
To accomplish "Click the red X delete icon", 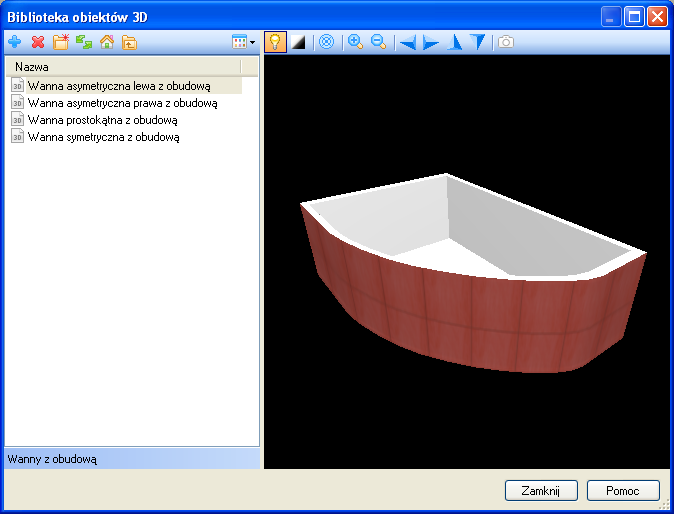I will click(x=38, y=42).
